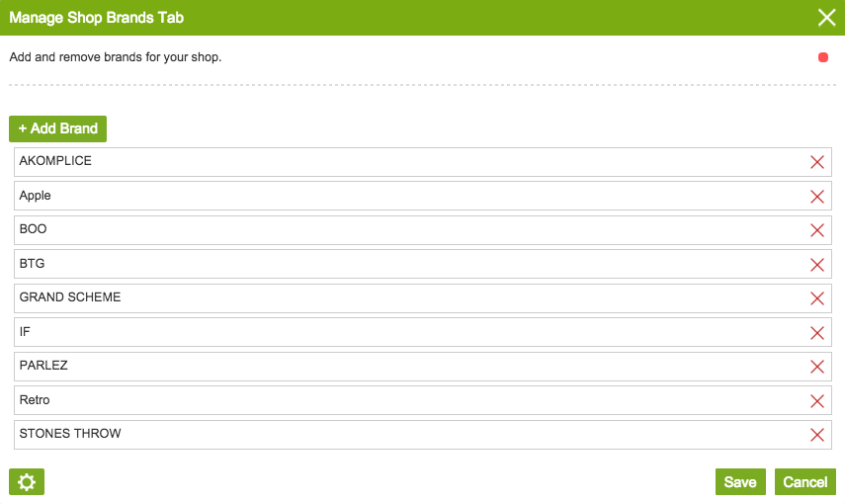The image size is (845, 504).
Task: Focus the PARLEZ brand input
Action: coord(395,367)
